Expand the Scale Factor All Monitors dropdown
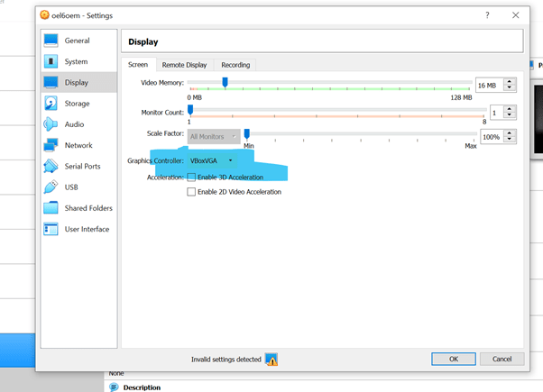 tap(214, 136)
